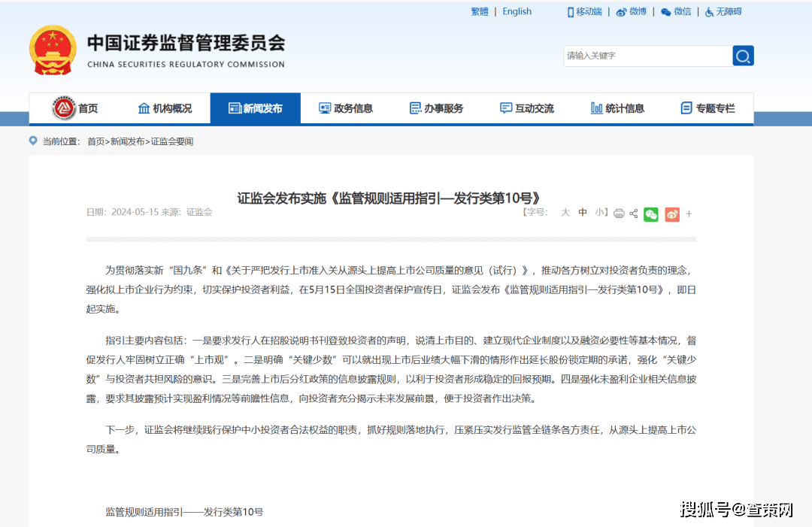The image size is (812, 527).
Task: Select the 新闻发布 navigation tab
Action: (x=255, y=108)
